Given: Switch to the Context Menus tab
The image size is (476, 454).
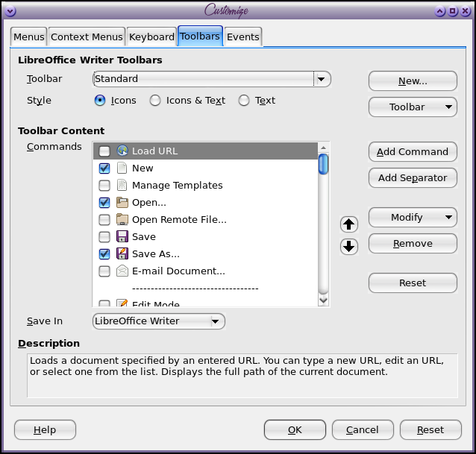Looking at the screenshot, I should point(87,37).
